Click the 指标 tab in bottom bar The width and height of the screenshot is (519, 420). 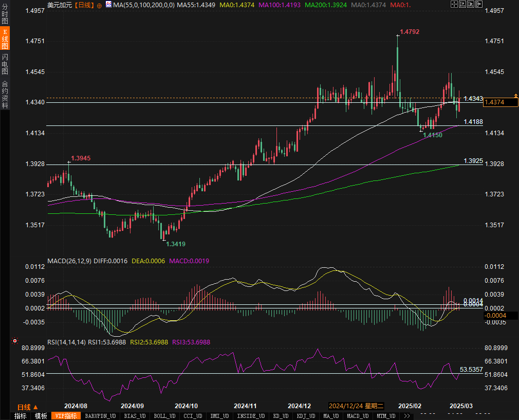point(21,416)
